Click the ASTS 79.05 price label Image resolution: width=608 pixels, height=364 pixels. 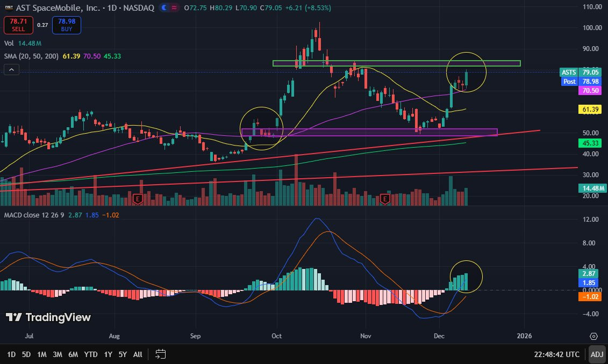[x=580, y=72]
